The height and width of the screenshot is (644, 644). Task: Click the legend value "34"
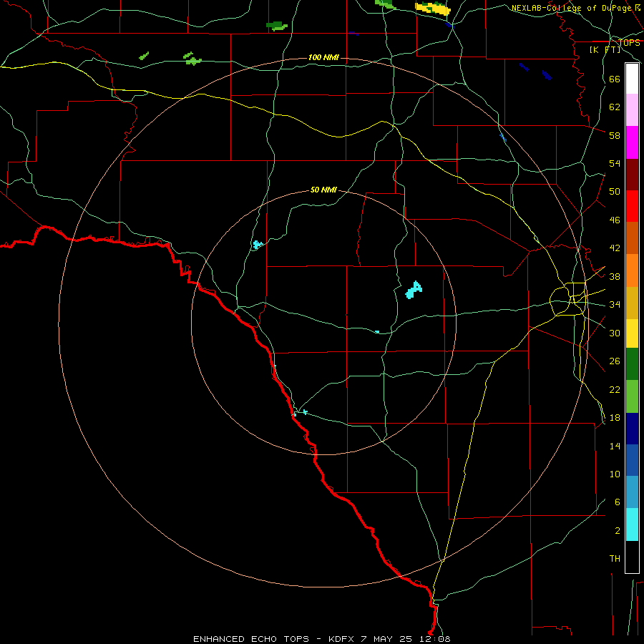tap(615, 305)
